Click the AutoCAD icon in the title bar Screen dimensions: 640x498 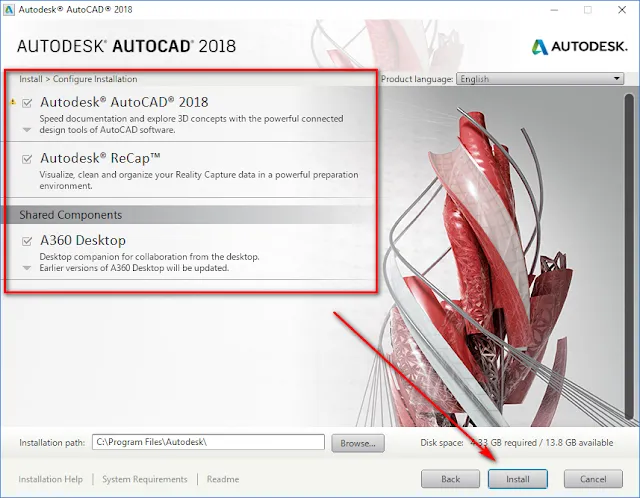(x=10, y=9)
